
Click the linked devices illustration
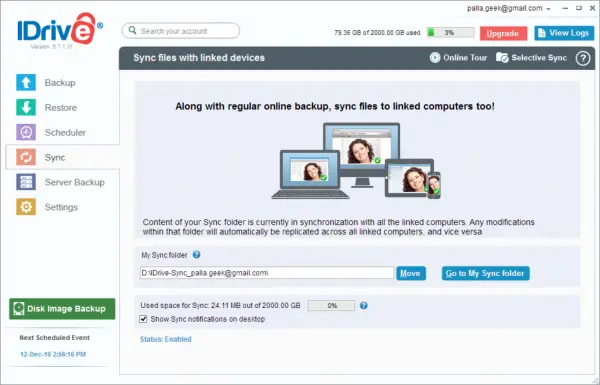point(356,161)
